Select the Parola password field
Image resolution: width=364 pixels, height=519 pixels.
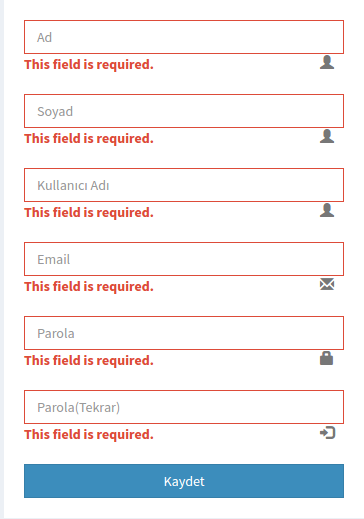pos(184,333)
